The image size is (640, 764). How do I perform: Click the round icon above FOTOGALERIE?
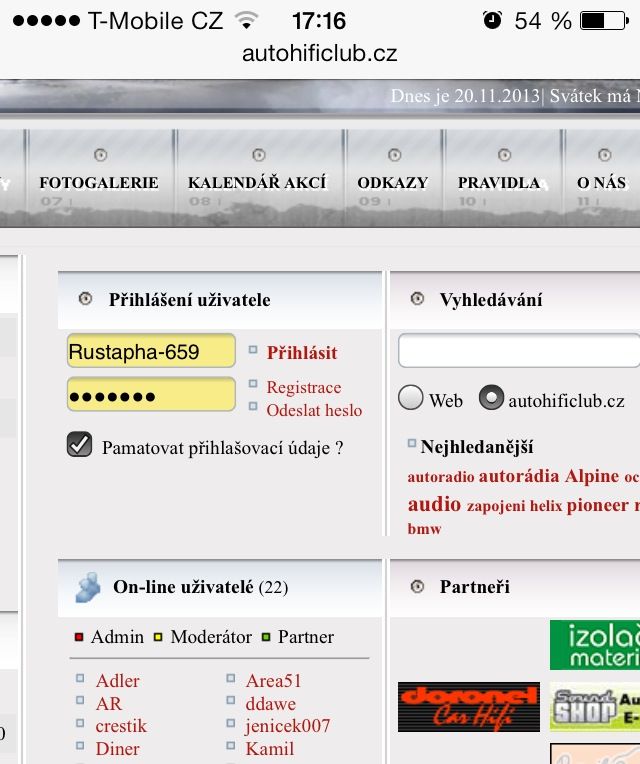[100, 155]
